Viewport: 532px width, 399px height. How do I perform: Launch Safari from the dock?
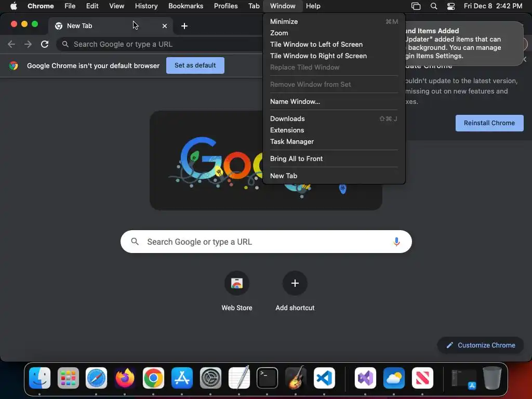[x=96, y=378]
